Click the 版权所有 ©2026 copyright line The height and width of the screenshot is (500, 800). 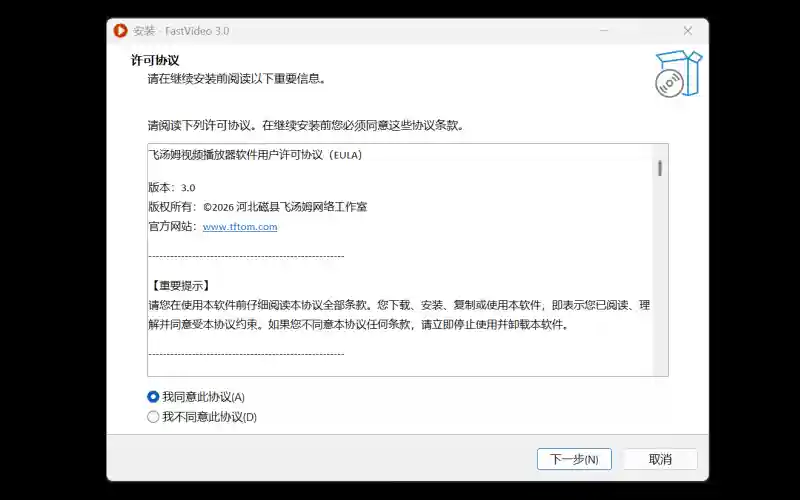tap(258, 207)
